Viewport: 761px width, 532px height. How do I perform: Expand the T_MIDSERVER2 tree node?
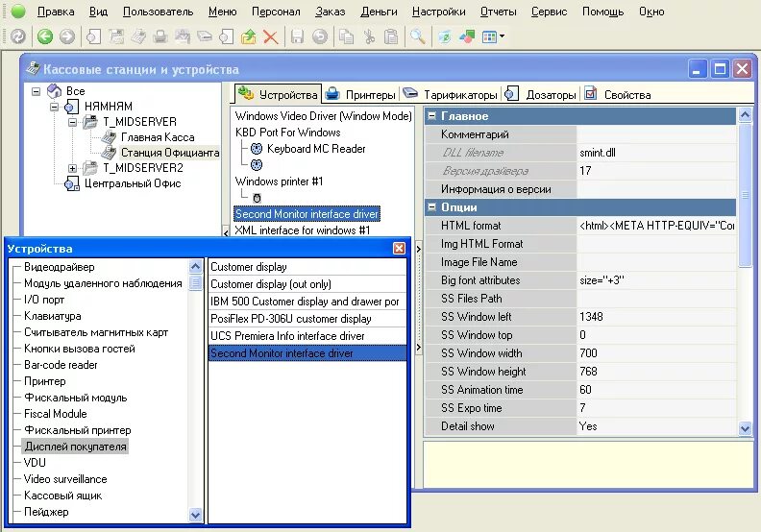point(72,168)
